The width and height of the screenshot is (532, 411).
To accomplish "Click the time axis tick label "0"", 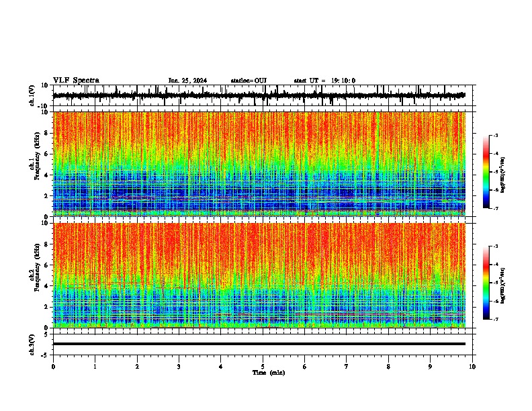I will click(53, 367).
